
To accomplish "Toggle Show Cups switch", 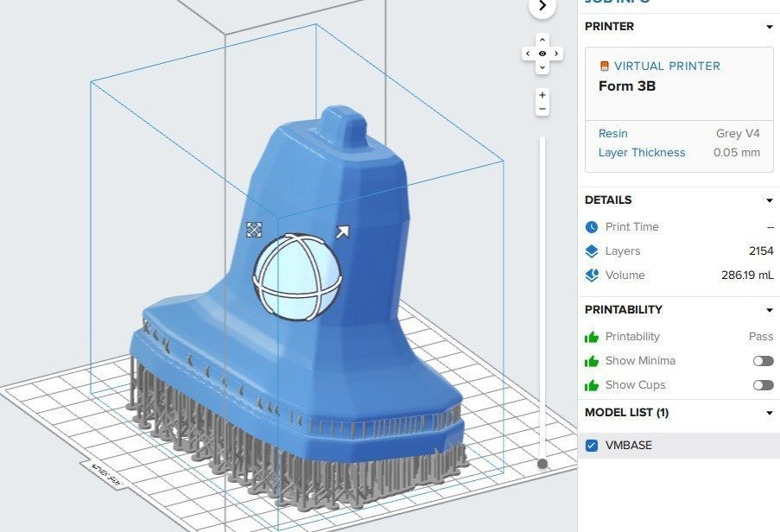I will 763,385.
